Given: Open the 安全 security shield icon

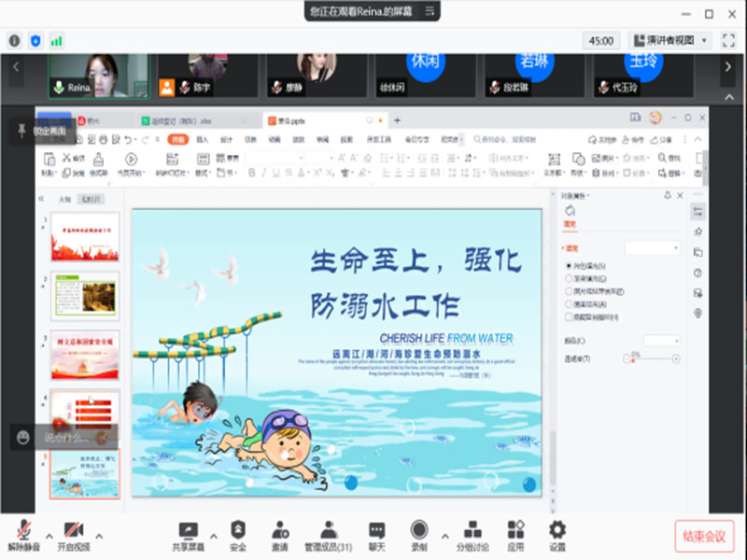Looking at the screenshot, I should (x=238, y=530).
